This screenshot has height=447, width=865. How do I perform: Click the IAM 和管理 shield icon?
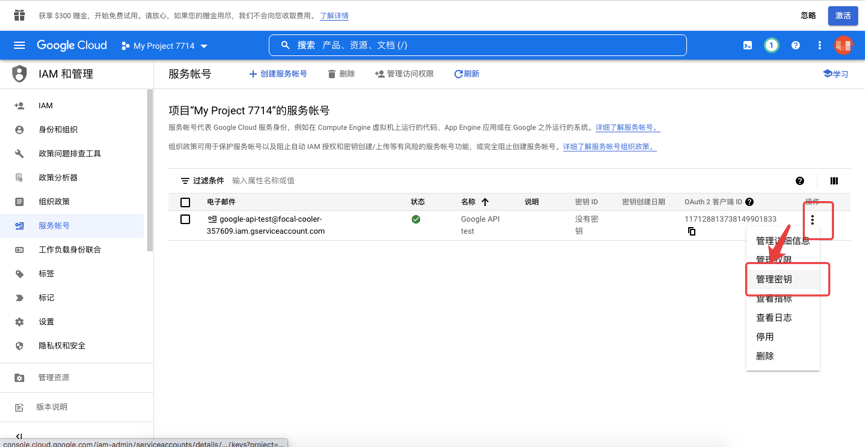(19, 74)
